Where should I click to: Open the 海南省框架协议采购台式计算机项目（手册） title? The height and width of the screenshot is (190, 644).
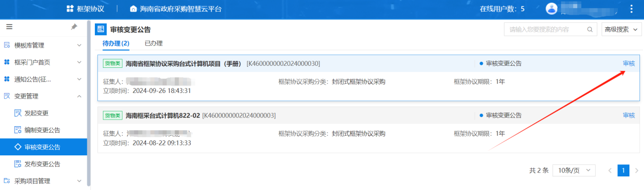[x=184, y=63]
